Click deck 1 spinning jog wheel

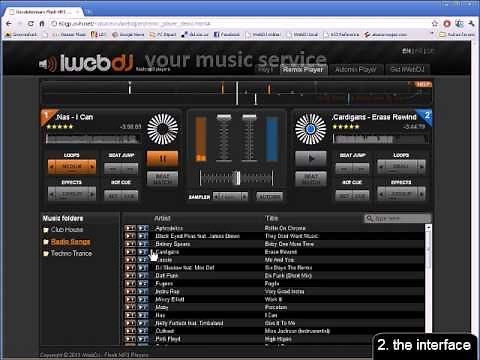162,129
